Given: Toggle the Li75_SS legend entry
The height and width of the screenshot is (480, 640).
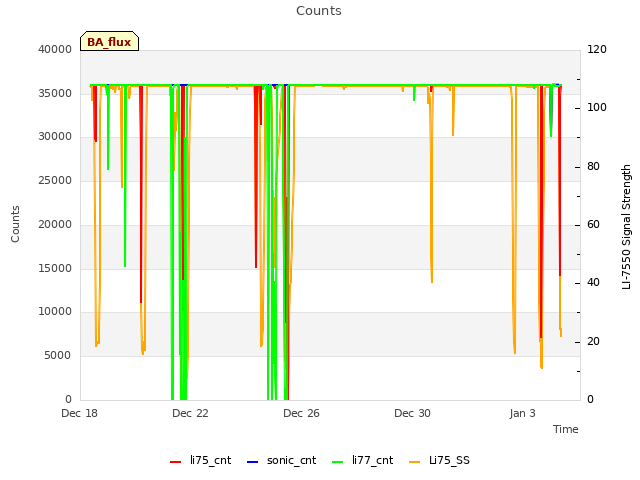Looking at the screenshot, I should 439,460.
